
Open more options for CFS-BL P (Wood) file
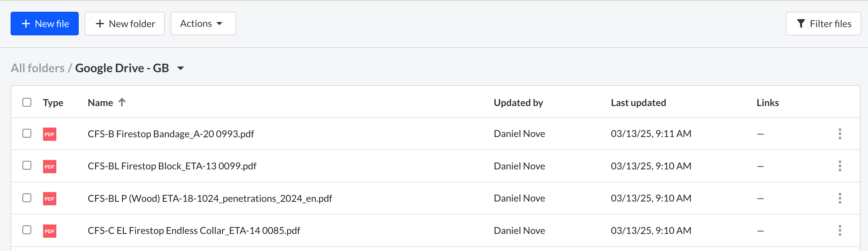[x=840, y=198]
